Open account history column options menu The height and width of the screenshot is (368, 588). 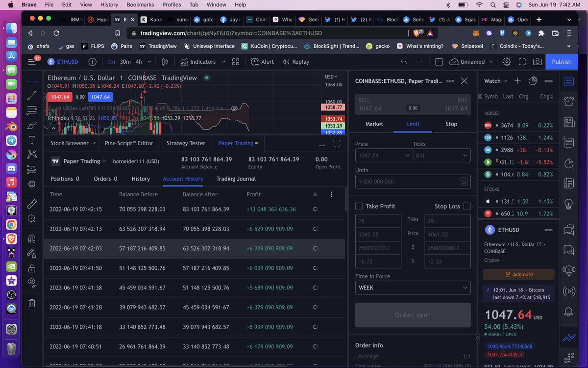[x=332, y=194]
